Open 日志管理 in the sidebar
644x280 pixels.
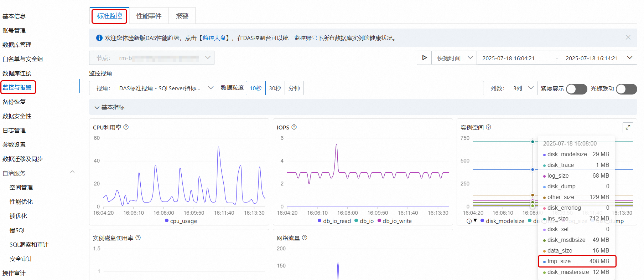tap(14, 130)
